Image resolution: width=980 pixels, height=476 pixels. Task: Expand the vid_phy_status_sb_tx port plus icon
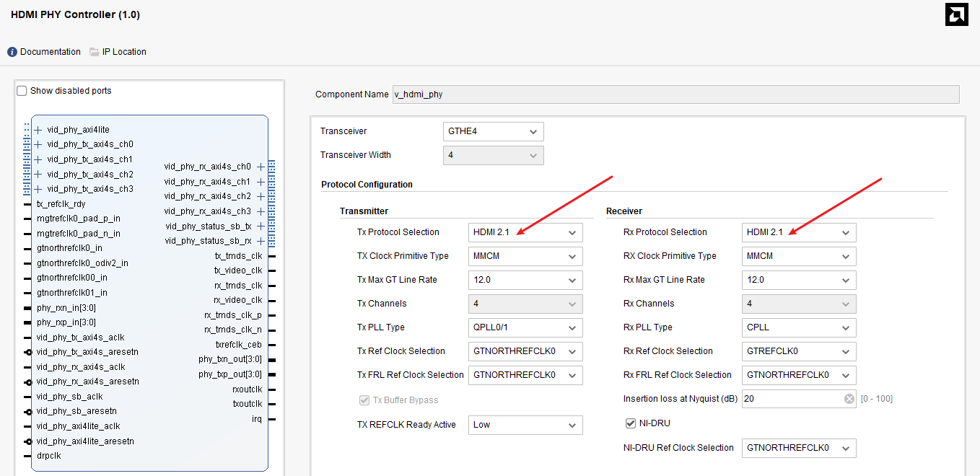tap(261, 226)
